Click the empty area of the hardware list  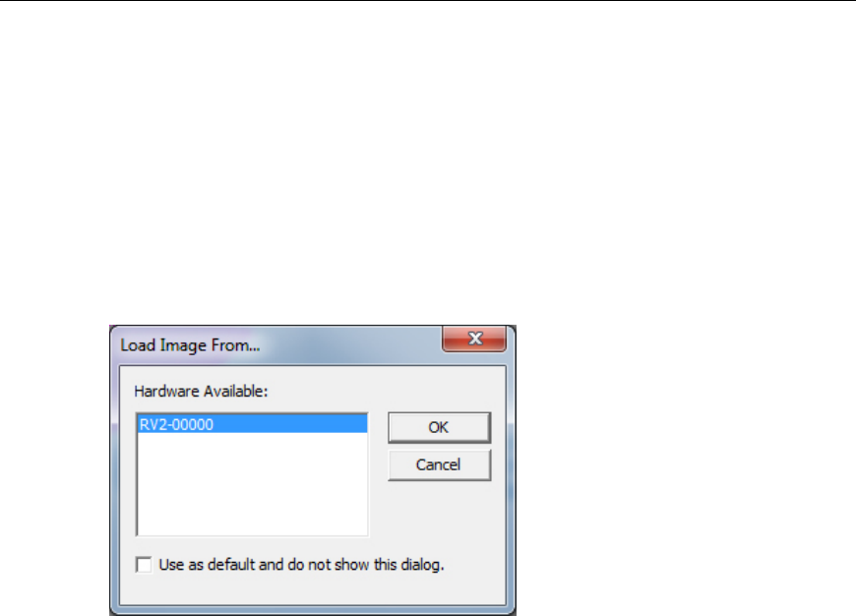[x=252, y=483]
